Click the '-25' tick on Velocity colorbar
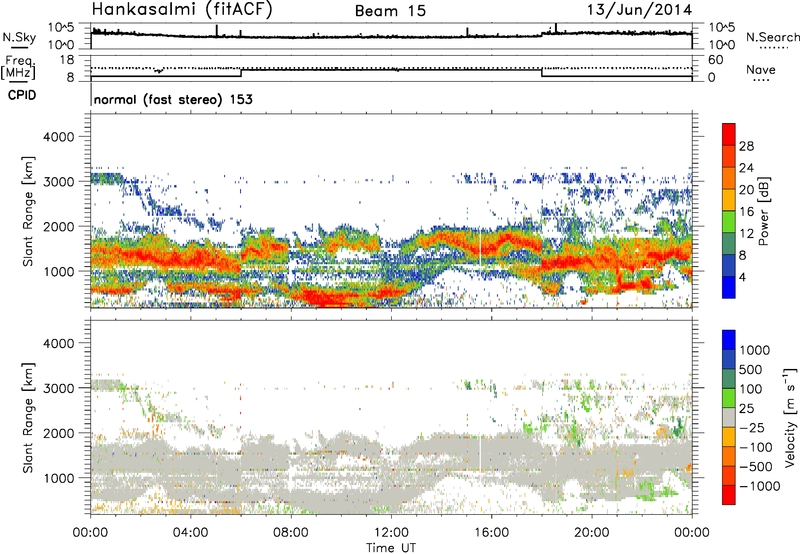Viewport: 800px width, 554px height. coord(752,428)
